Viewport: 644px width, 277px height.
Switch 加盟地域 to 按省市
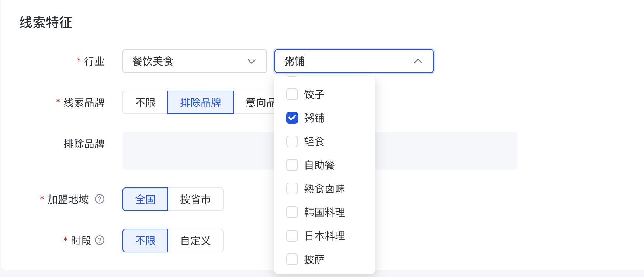pos(195,199)
